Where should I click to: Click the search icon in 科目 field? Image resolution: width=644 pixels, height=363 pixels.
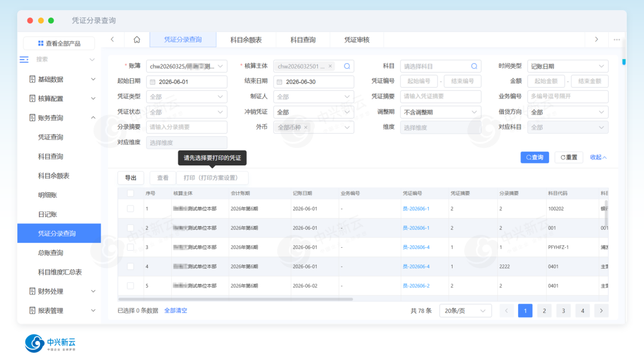pos(474,66)
